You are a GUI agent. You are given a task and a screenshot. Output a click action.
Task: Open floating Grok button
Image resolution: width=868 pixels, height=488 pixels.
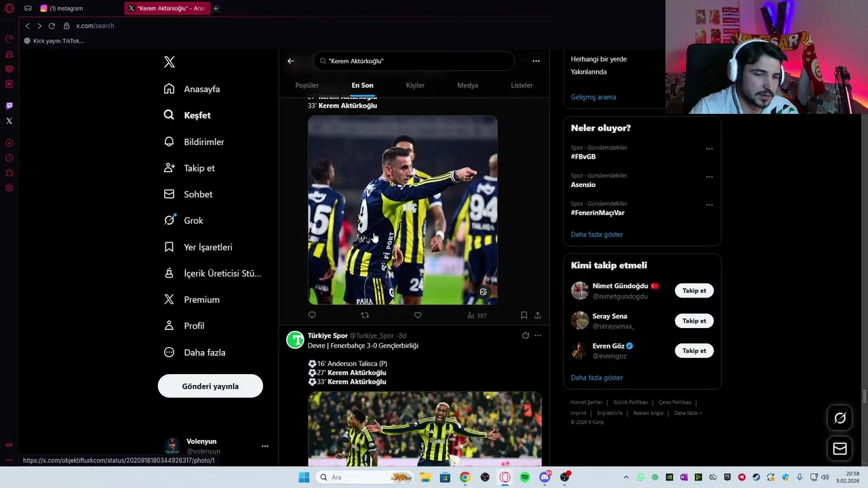(x=840, y=418)
